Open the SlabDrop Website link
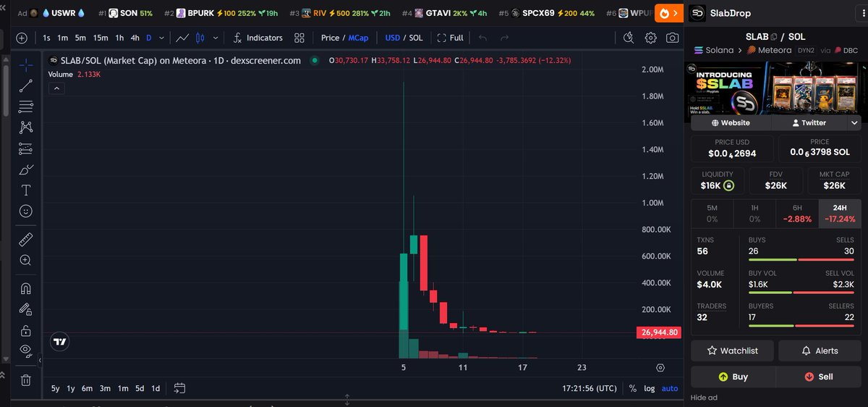 (x=731, y=123)
